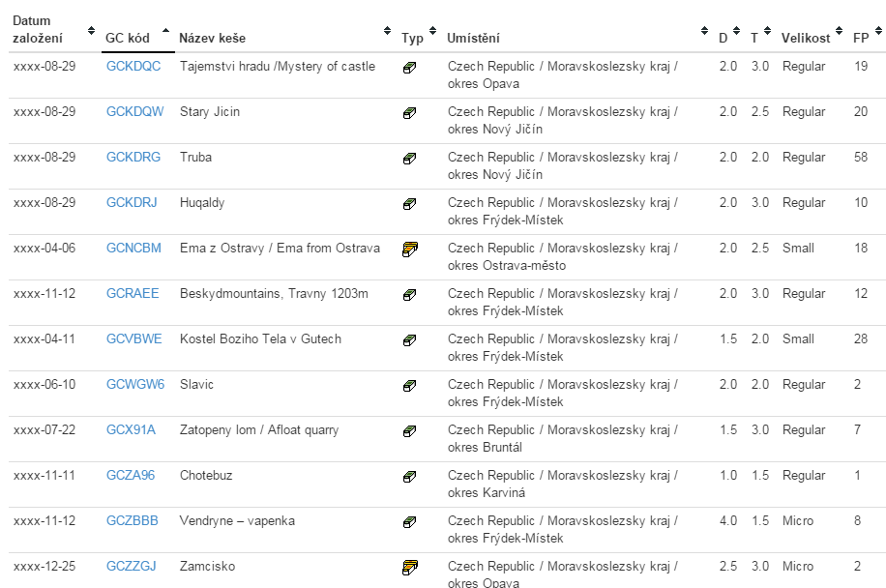This screenshot has width=886, height=588.
Task: Click the multi-cache icon for Zamcisko
Action: click(x=410, y=567)
